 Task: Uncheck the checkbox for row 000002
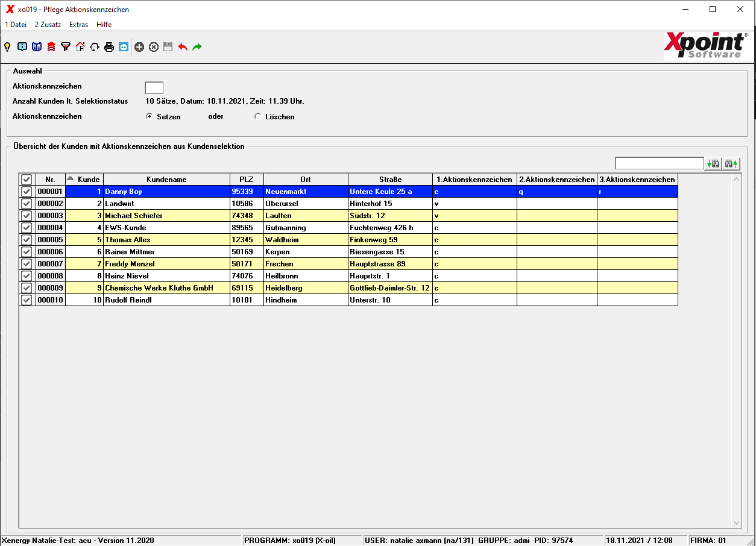27,204
